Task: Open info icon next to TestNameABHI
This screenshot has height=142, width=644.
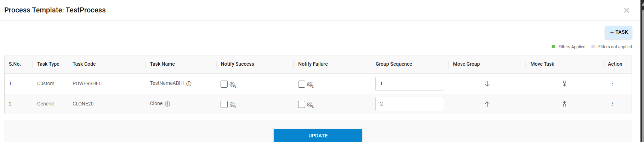Action: [x=189, y=84]
